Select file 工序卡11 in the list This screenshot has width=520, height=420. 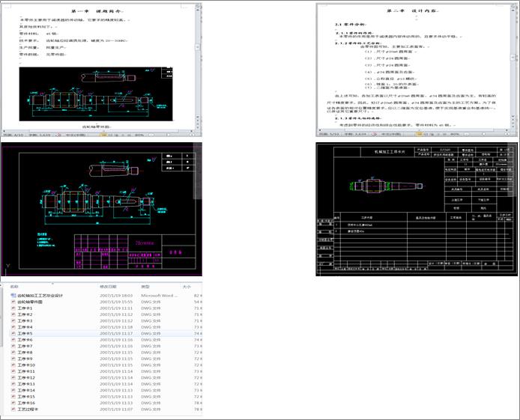click(26, 371)
